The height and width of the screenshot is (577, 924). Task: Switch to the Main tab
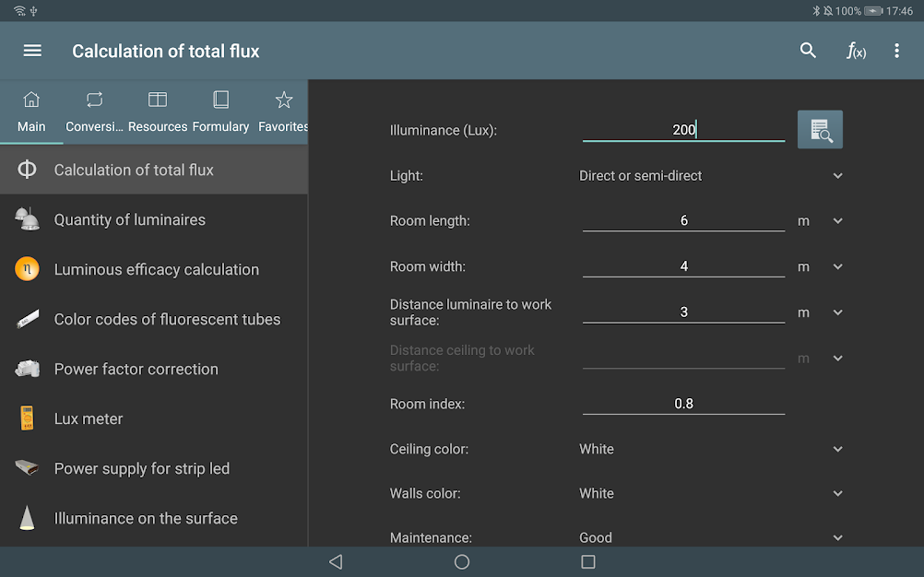point(31,112)
